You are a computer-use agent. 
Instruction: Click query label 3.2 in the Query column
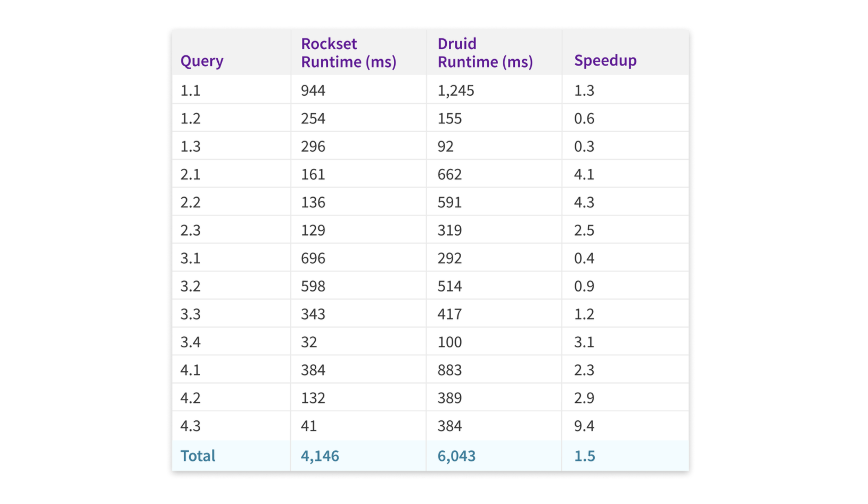point(191,286)
